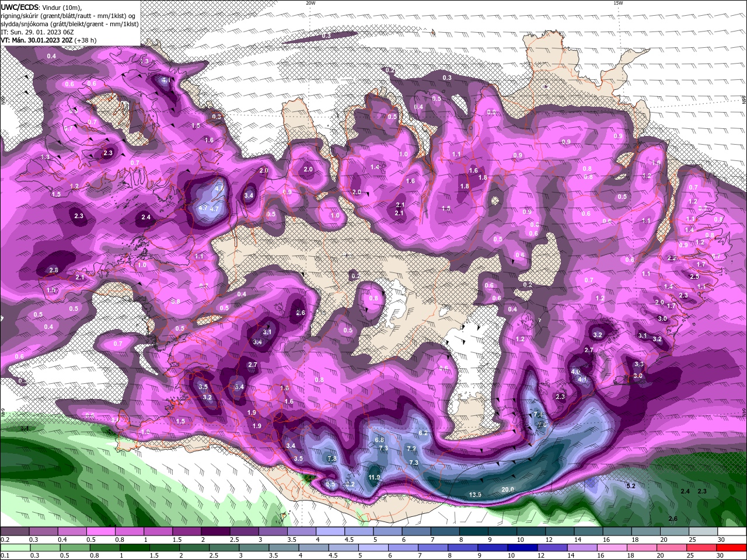Pick the dark purple 2 swatch, upper legend row
747x560 pixels.
tap(215, 532)
